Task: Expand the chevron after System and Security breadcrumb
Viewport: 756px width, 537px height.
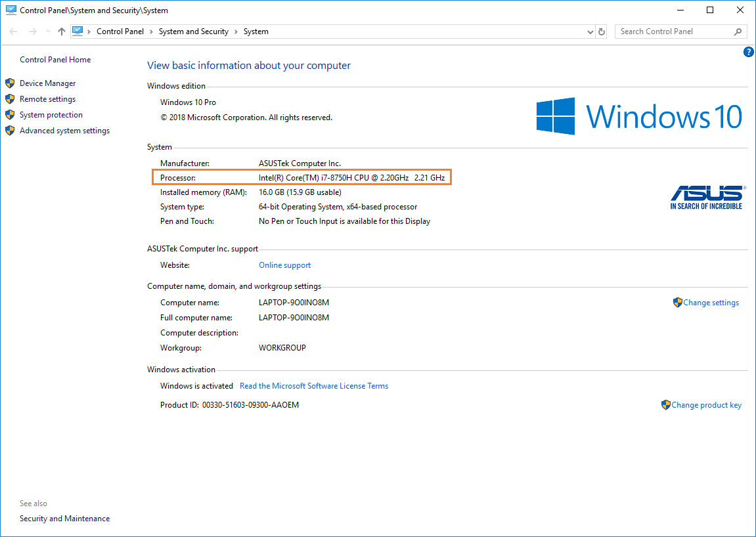Action: pyautogui.click(x=236, y=32)
